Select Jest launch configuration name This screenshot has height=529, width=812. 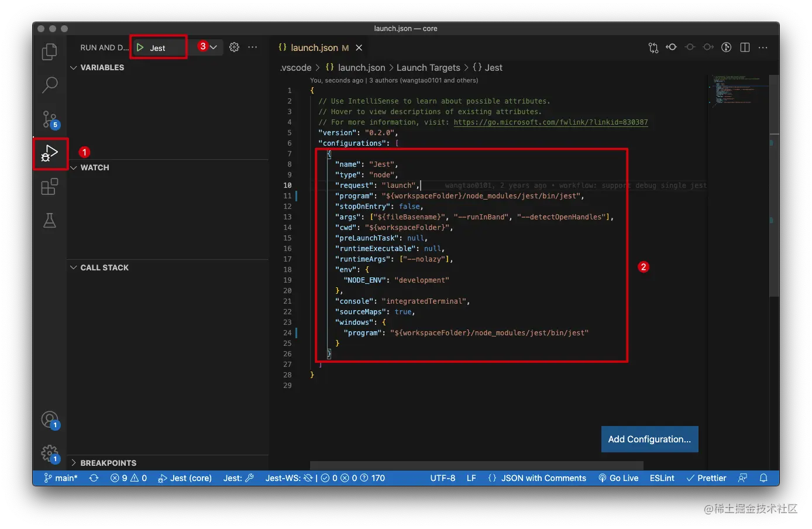(x=157, y=48)
